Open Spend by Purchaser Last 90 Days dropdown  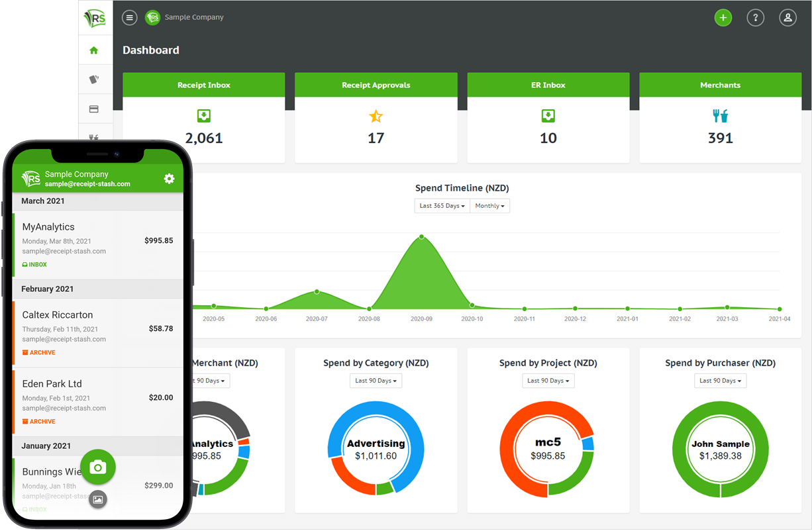[720, 381]
